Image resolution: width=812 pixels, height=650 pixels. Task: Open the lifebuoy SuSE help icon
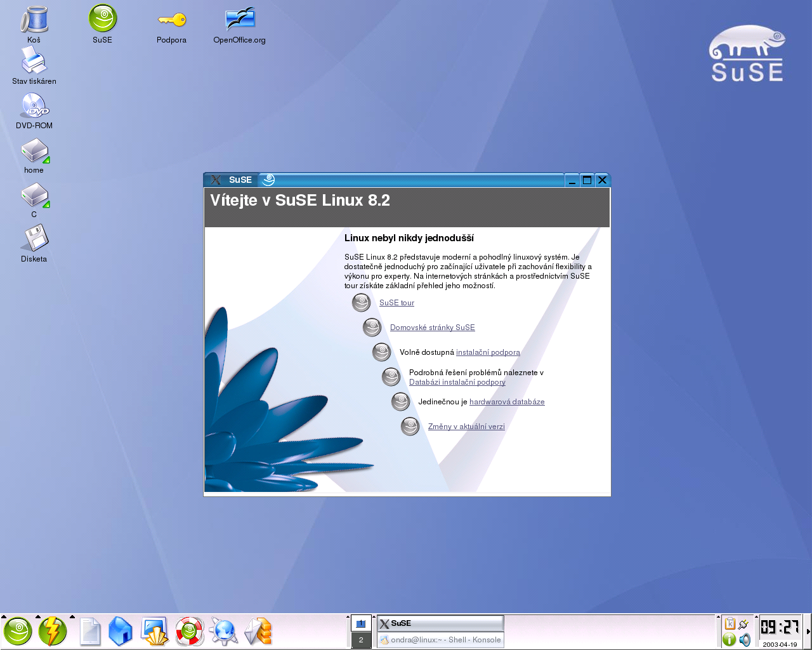(x=189, y=632)
